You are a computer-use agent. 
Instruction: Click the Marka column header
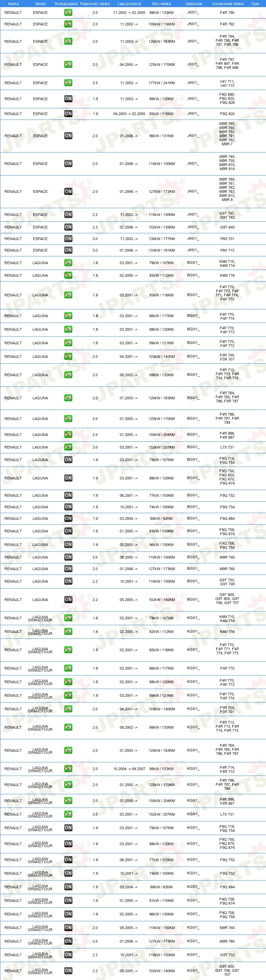pyautogui.click(x=13, y=3)
